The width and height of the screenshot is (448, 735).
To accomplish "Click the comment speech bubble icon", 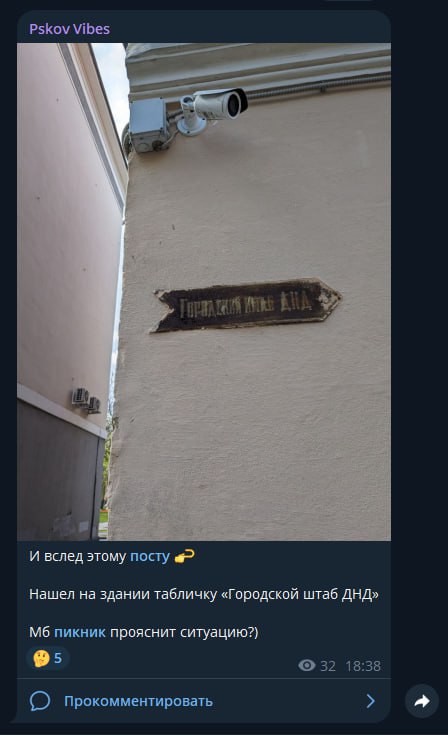I will pos(40,701).
